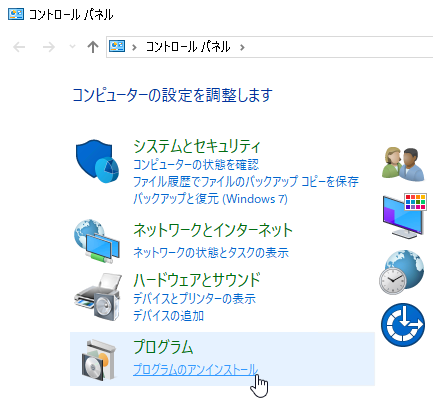433x399 pixels.
Task: Expand chevron before コントロール パネル in address bar
Action: tap(134, 47)
